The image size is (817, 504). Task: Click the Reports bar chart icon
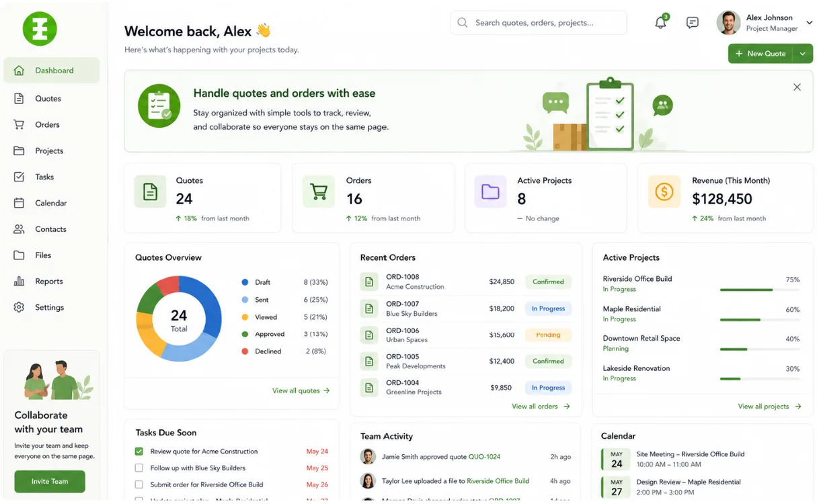click(x=19, y=282)
